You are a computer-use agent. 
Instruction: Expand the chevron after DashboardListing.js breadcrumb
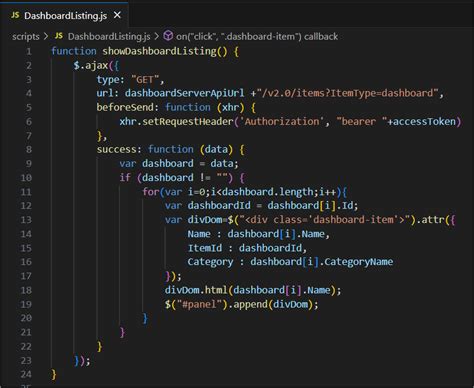(x=156, y=36)
